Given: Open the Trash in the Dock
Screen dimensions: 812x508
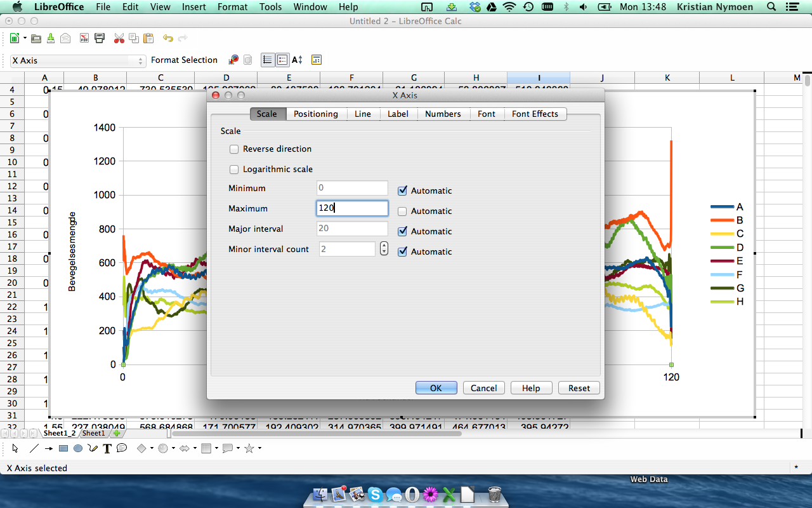Looking at the screenshot, I should pos(495,493).
